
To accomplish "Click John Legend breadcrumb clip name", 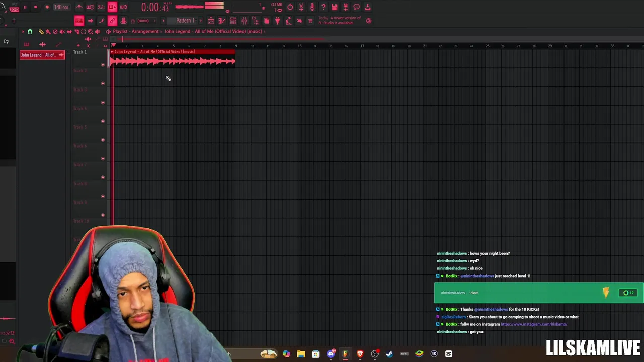I will (212, 31).
